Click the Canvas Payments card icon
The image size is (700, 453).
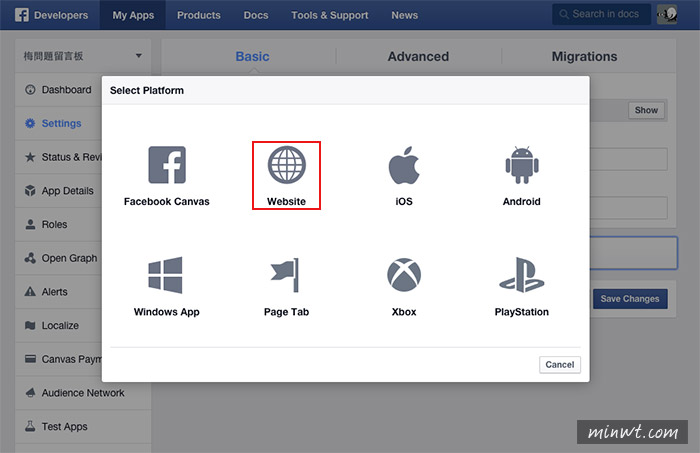click(x=30, y=359)
